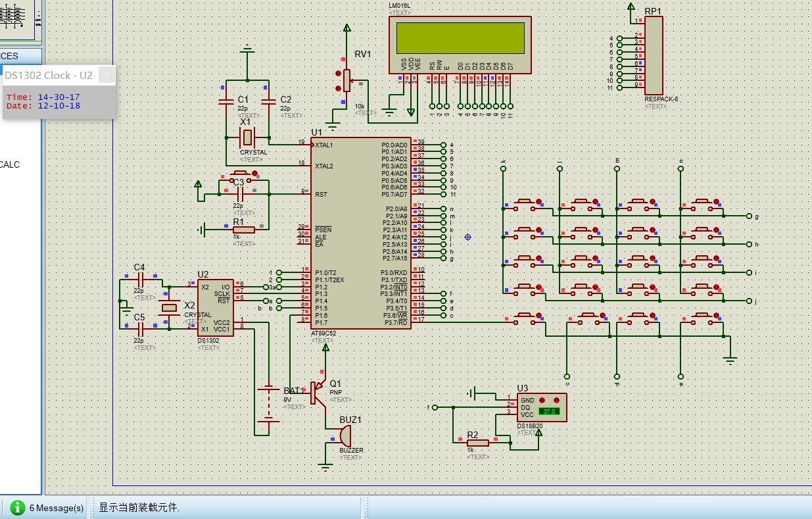Select crystal X2 next to DS1302

coord(170,307)
